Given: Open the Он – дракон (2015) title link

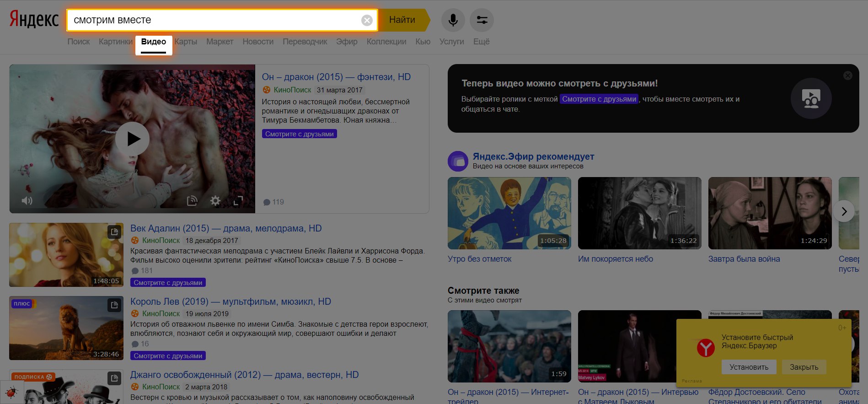Looking at the screenshot, I should pos(336,77).
